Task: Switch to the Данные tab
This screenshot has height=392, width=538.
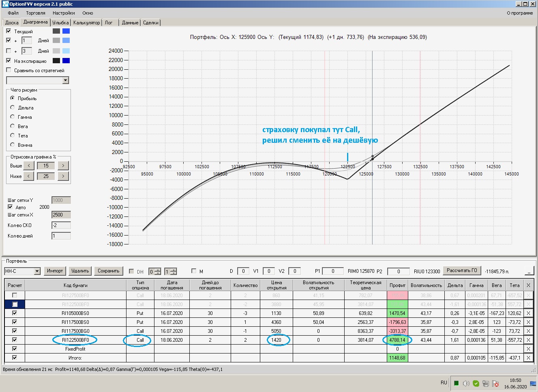Action: pos(130,23)
